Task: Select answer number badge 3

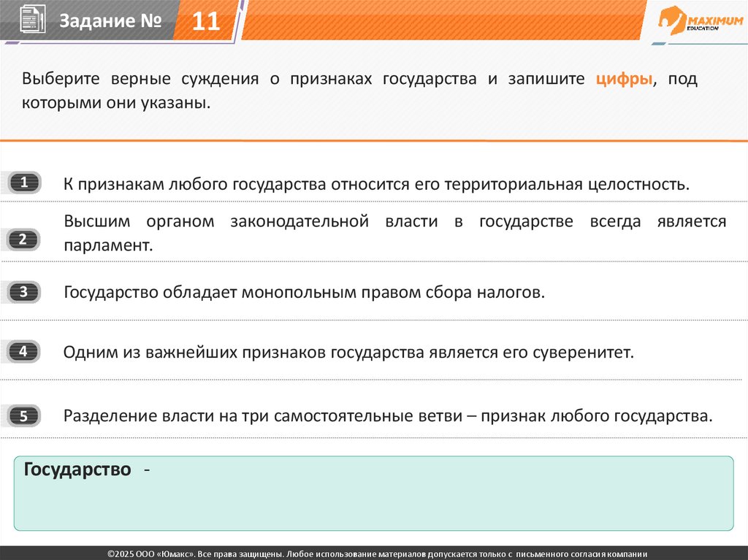Action: pos(24,292)
